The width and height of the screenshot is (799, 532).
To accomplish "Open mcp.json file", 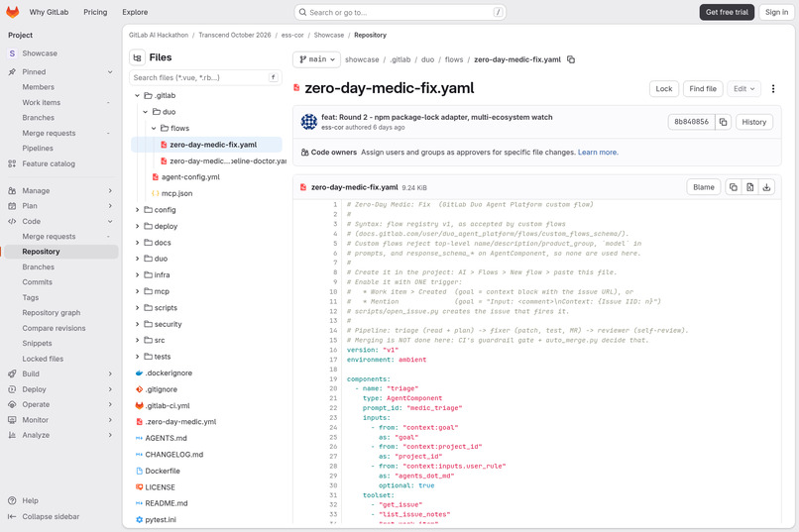I will (176, 193).
